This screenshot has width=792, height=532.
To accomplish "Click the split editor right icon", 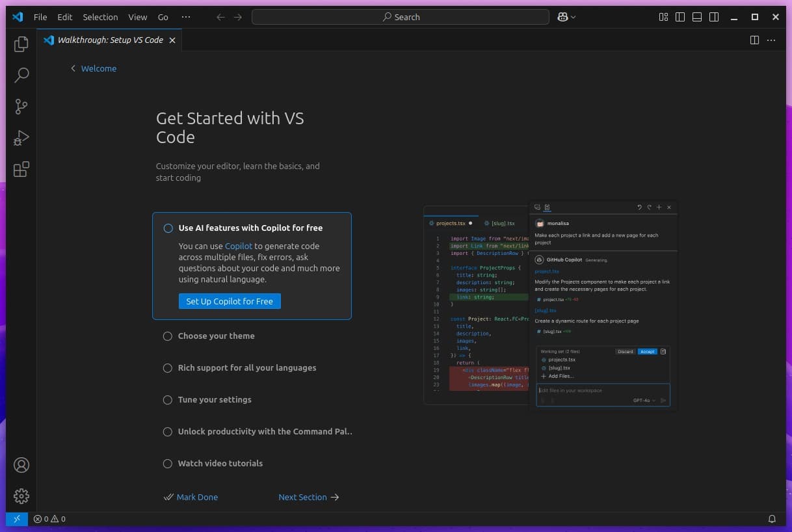I will [x=754, y=40].
